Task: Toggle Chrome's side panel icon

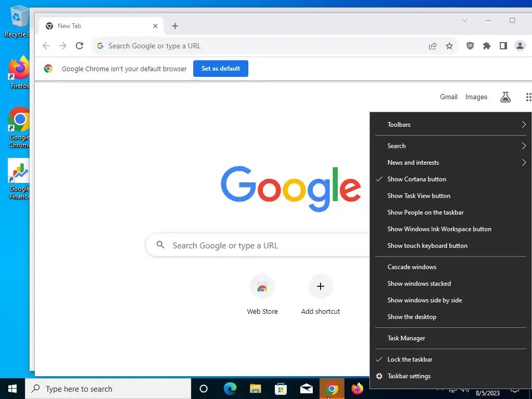Action: tap(503, 46)
